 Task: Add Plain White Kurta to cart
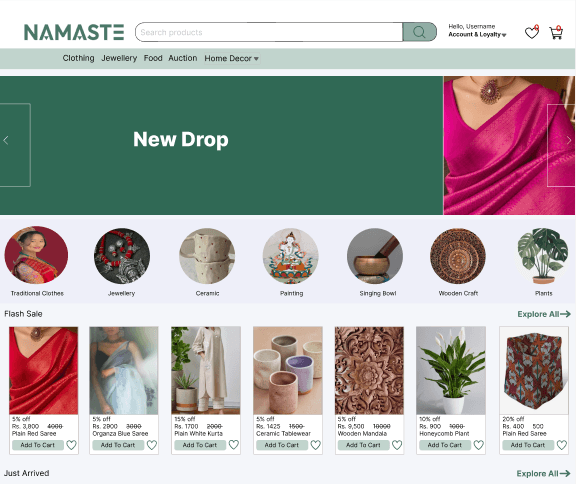click(x=200, y=445)
